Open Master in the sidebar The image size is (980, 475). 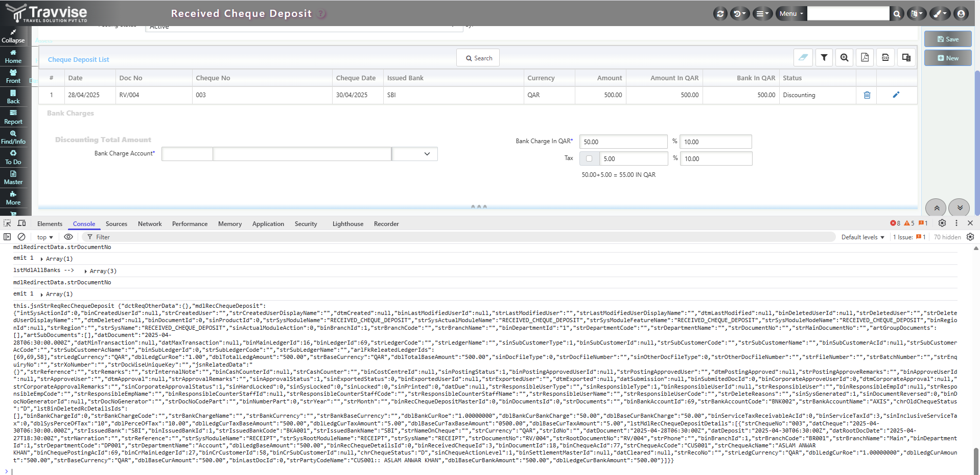[13, 178]
